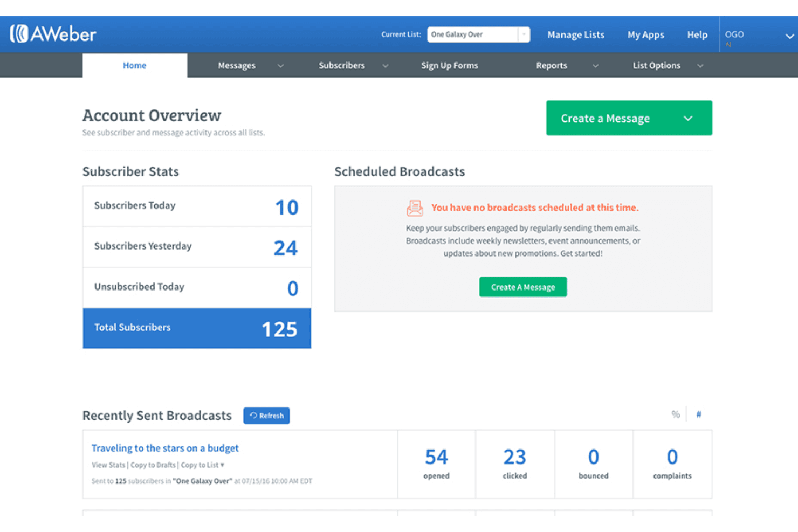Click the Subscribers Today count 10
The image size is (798, 532).
point(286,208)
